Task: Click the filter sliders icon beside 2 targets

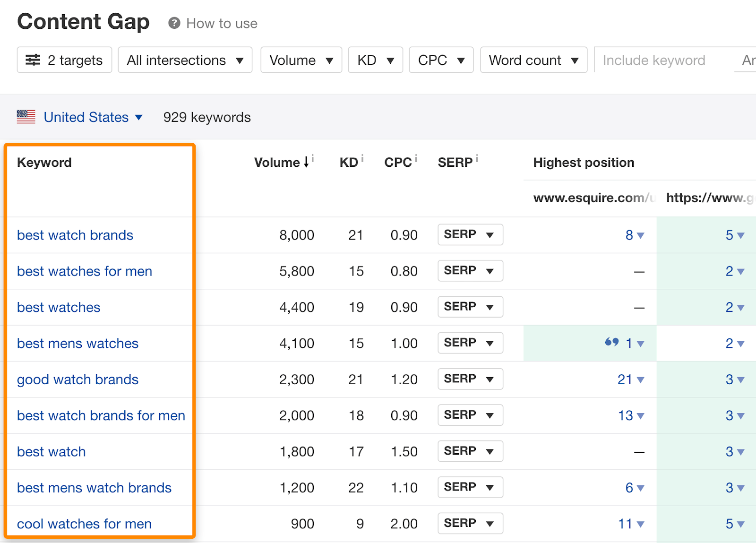Action: tap(34, 60)
